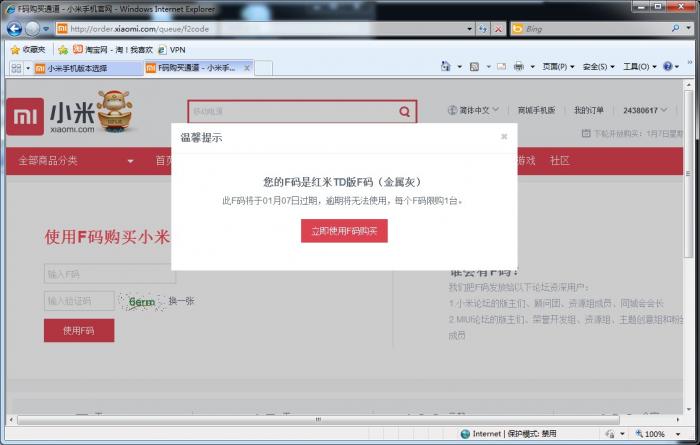Open the Help question mark menu
This screenshot has height=445, width=700.
pos(671,67)
